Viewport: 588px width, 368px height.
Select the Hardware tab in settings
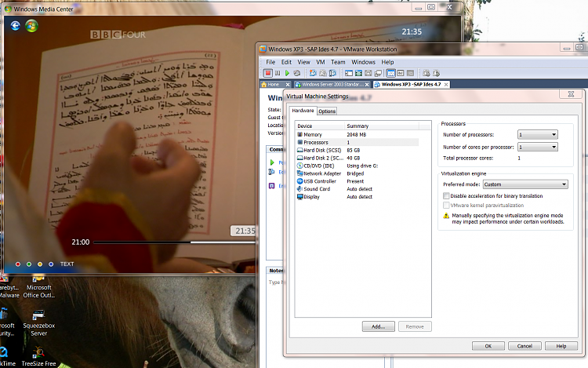(x=303, y=111)
